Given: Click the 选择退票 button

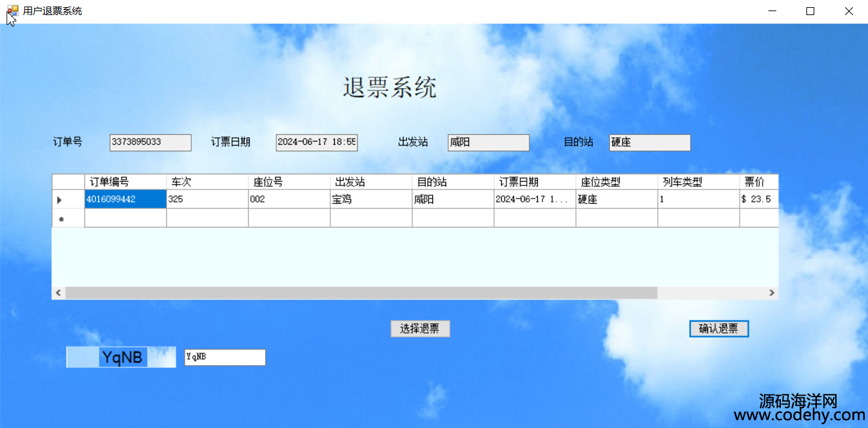Looking at the screenshot, I should (420, 329).
